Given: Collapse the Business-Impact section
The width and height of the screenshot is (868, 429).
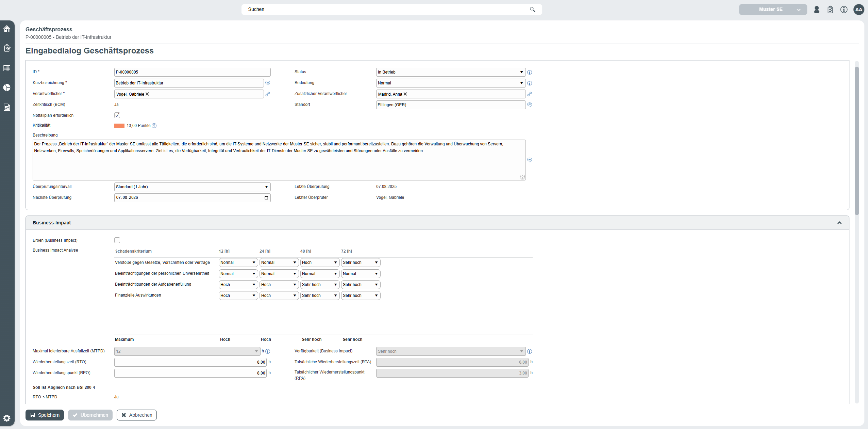Looking at the screenshot, I should [x=839, y=223].
